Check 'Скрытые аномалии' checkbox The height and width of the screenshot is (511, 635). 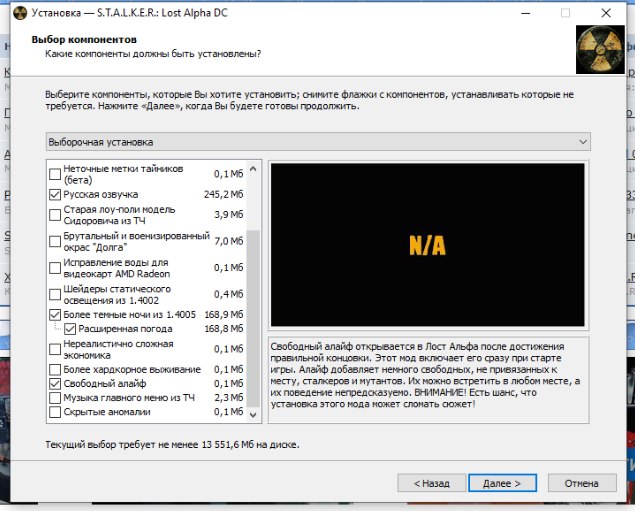[x=55, y=412]
